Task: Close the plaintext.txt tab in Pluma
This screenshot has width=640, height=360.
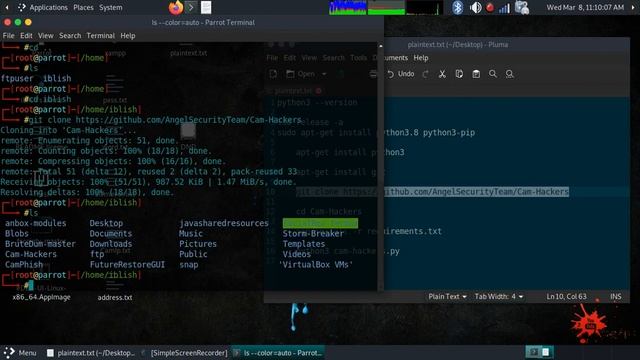Action: coord(319,91)
